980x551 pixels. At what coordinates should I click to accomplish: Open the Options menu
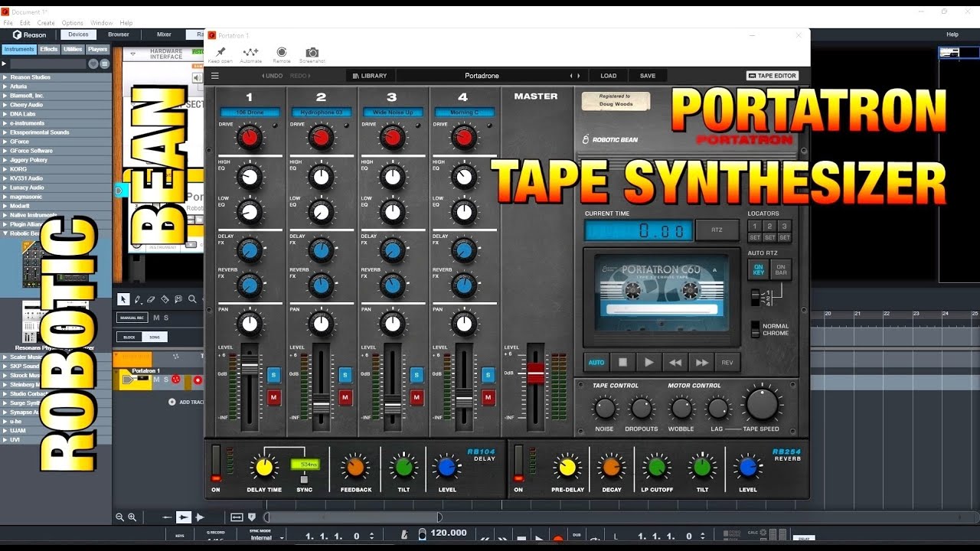pyautogui.click(x=73, y=23)
